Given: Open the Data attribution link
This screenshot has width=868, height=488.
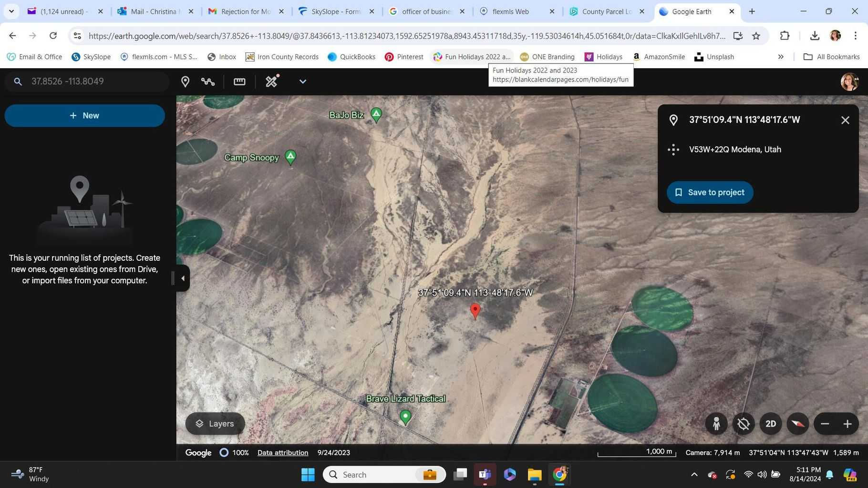Looking at the screenshot, I should 282,452.
